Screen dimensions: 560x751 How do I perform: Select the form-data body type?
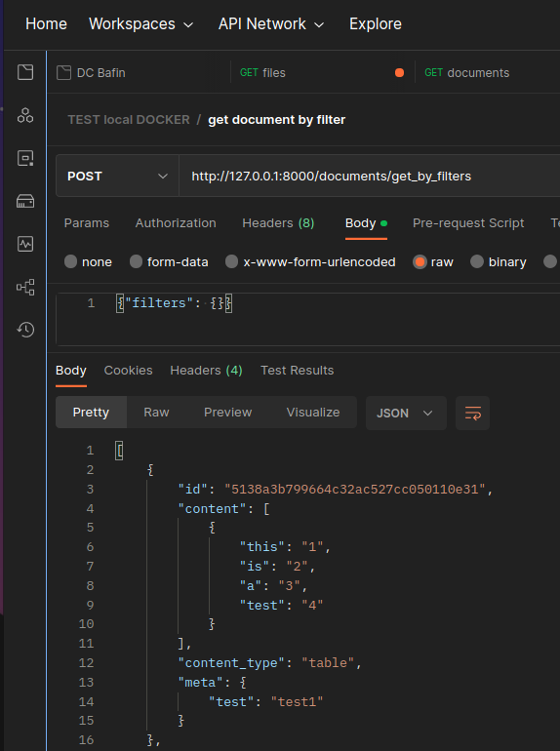pos(136,261)
